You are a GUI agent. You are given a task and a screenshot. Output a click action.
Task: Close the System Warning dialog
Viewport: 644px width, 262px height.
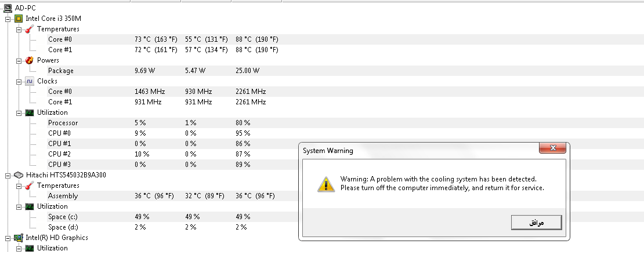(553, 148)
